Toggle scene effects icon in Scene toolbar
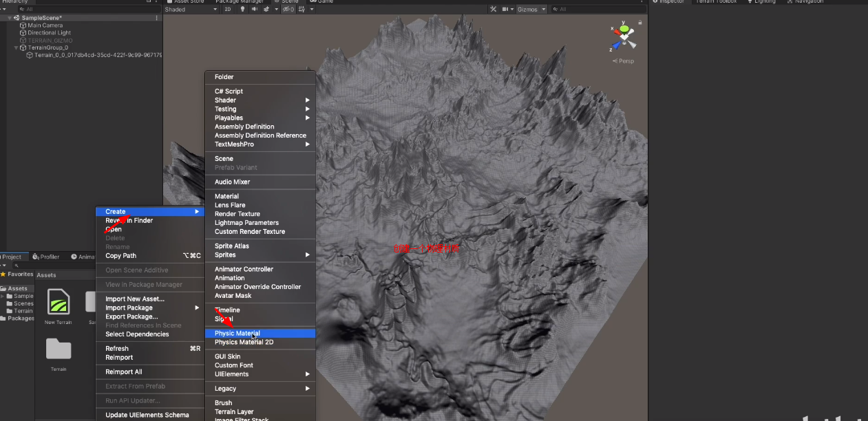Screen dimensions: 868x421 266,10
